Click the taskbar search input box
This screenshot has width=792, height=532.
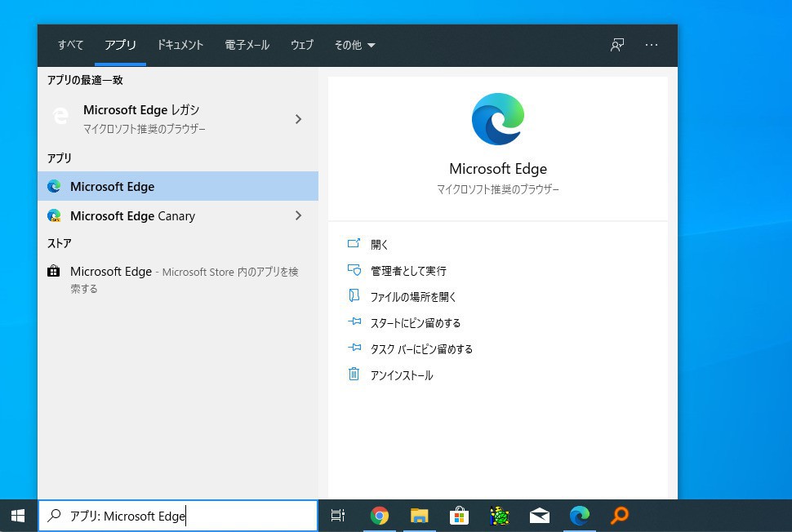coord(178,516)
